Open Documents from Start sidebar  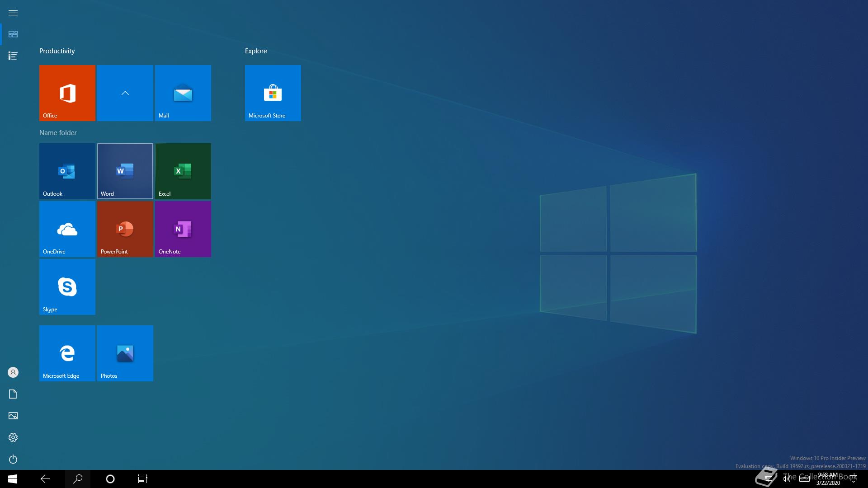(x=13, y=394)
